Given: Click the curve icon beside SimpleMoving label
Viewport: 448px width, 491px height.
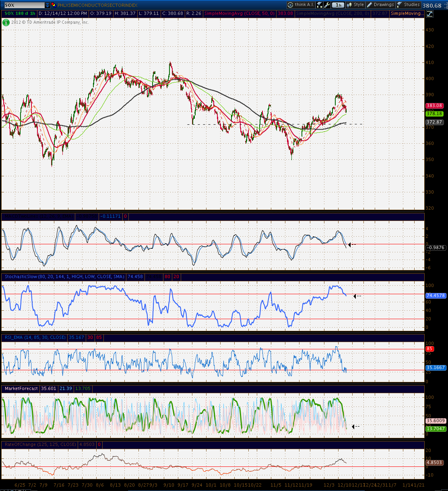Looking at the screenshot, I should (x=429, y=14).
